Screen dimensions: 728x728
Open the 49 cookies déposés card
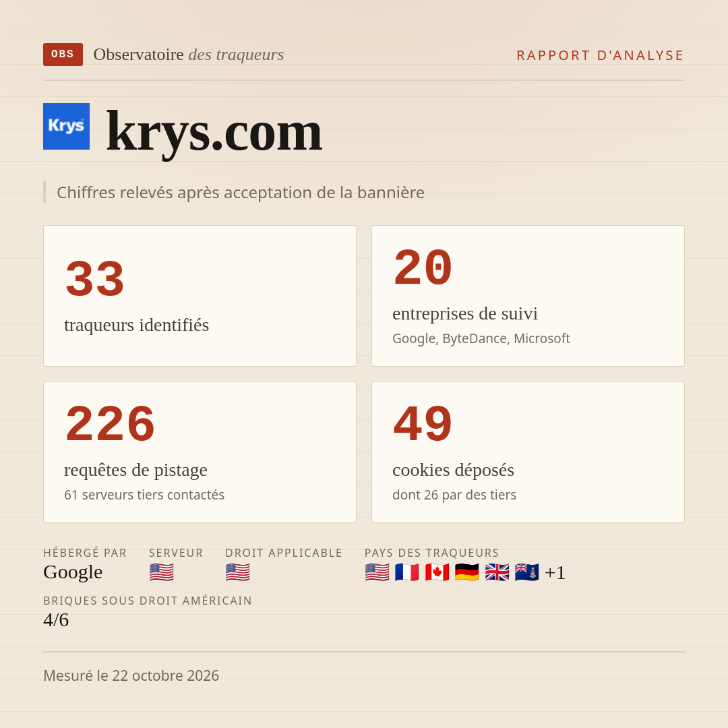528,452
